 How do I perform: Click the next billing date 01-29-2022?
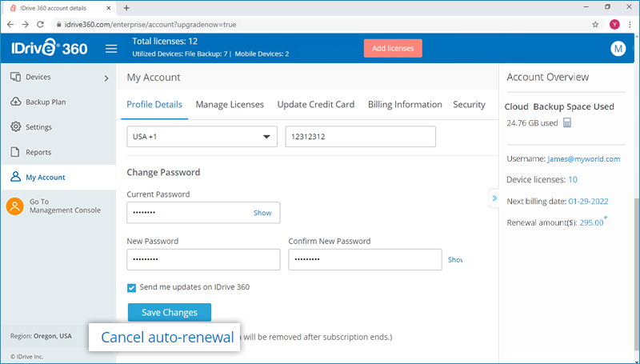point(588,201)
